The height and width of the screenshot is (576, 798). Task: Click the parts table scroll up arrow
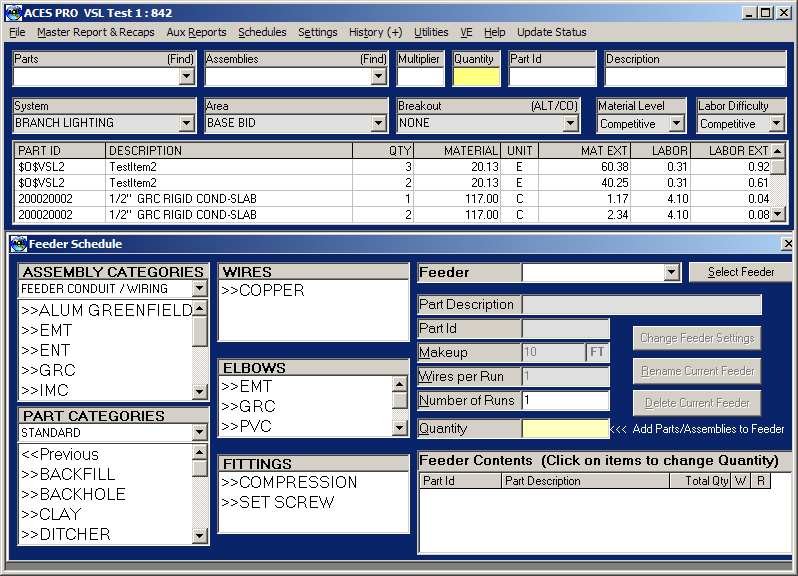coord(777,151)
